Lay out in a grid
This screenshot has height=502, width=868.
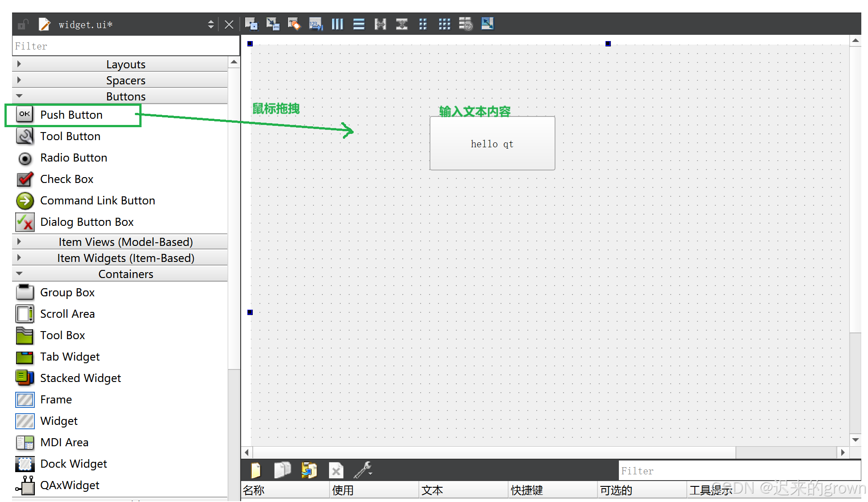coord(444,24)
